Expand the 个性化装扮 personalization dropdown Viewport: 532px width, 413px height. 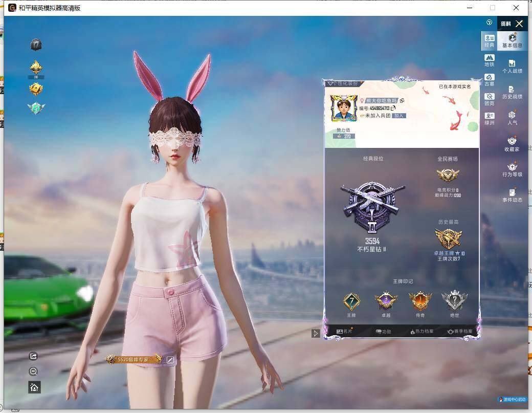pyautogui.click(x=343, y=83)
